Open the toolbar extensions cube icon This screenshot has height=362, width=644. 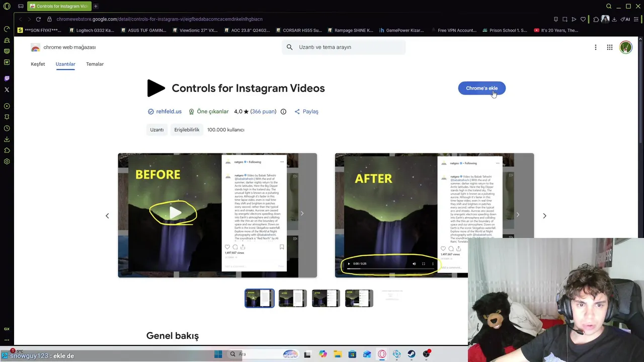pos(596,19)
